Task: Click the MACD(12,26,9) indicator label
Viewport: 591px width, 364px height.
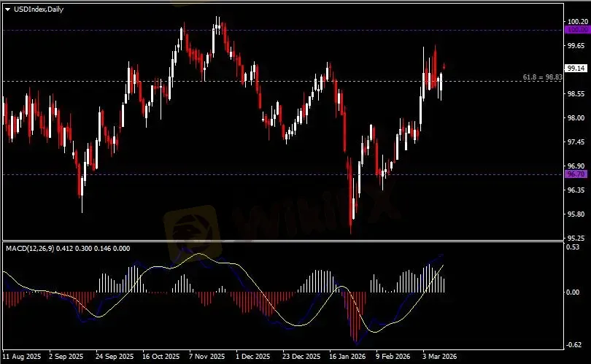Action: (32, 248)
